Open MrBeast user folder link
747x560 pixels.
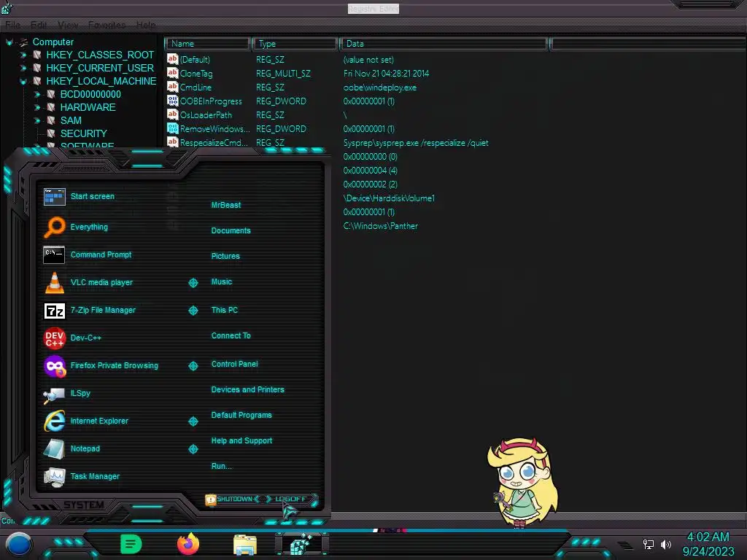coord(226,205)
